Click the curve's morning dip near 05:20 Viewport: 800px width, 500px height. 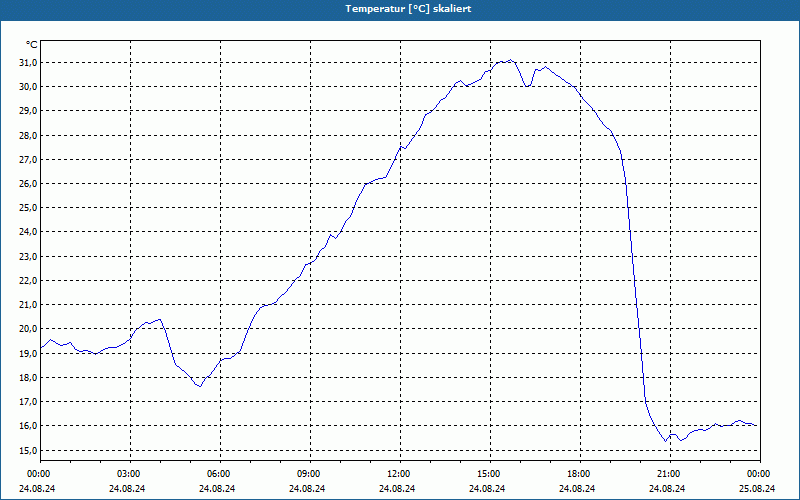tap(200, 386)
